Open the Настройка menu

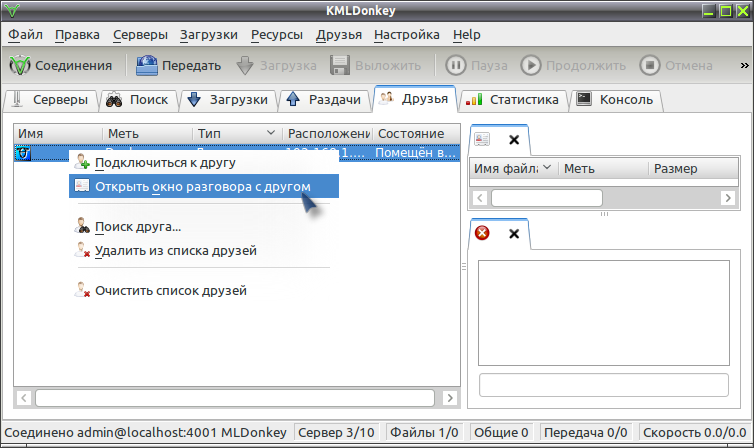406,35
